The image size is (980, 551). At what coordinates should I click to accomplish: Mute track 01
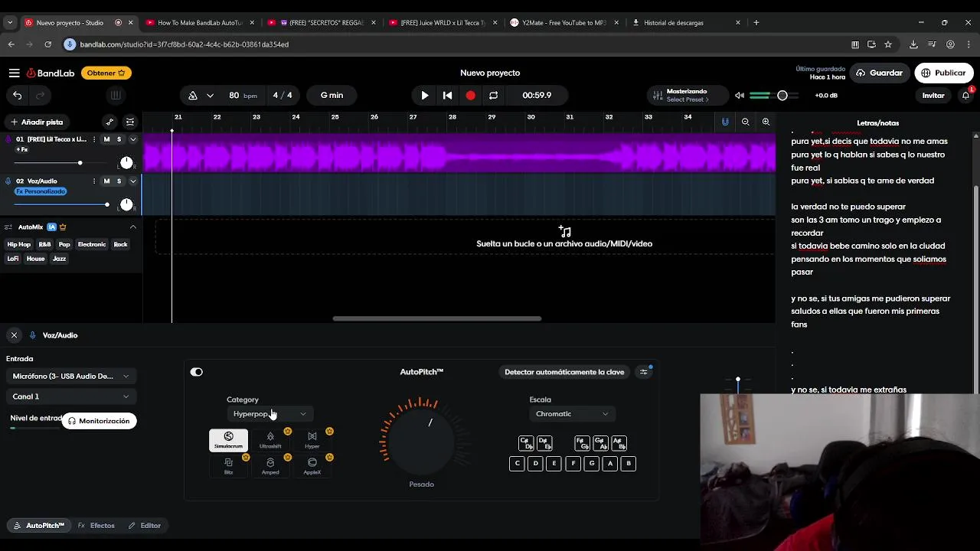click(106, 139)
